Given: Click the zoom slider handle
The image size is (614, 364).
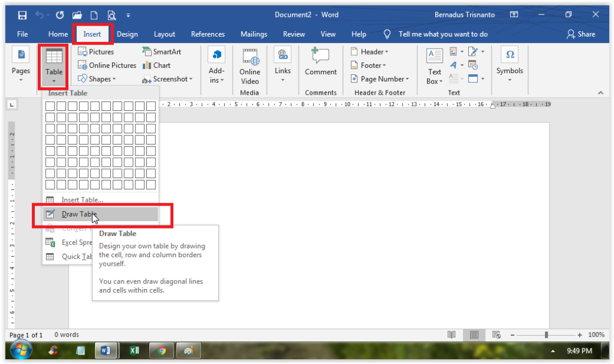Looking at the screenshot, I should click(546, 335).
